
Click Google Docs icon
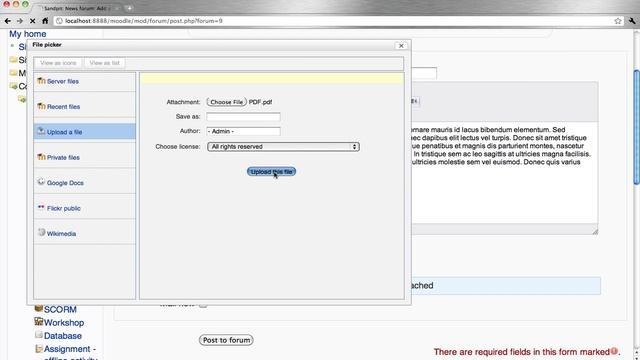coord(41,182)
